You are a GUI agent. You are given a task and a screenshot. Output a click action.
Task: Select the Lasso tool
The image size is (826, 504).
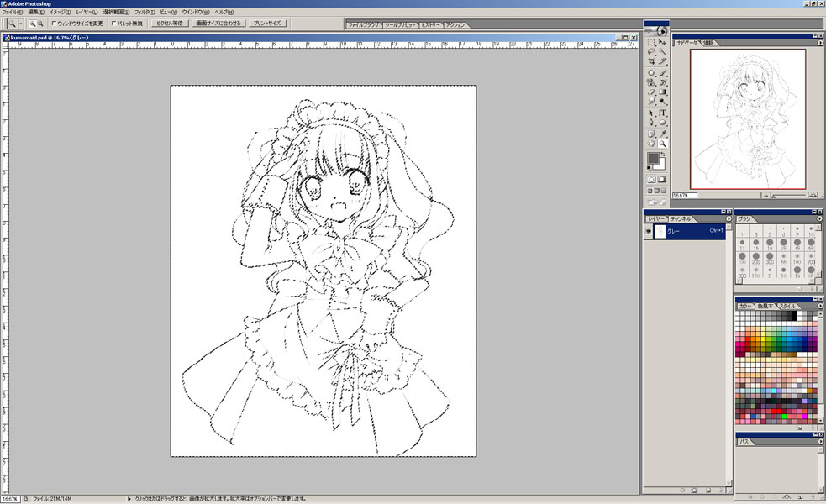[651, 52]
